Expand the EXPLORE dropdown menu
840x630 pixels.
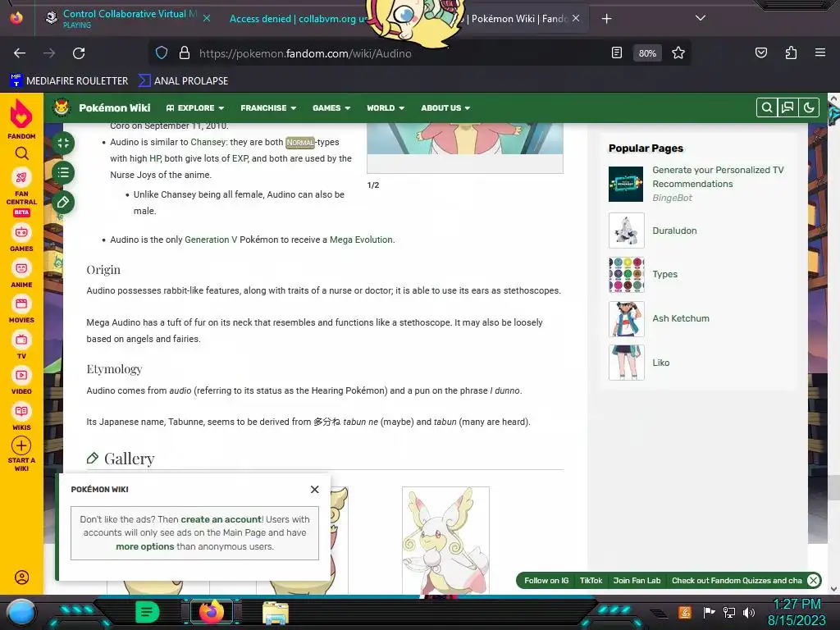click(x=195, y=107)
